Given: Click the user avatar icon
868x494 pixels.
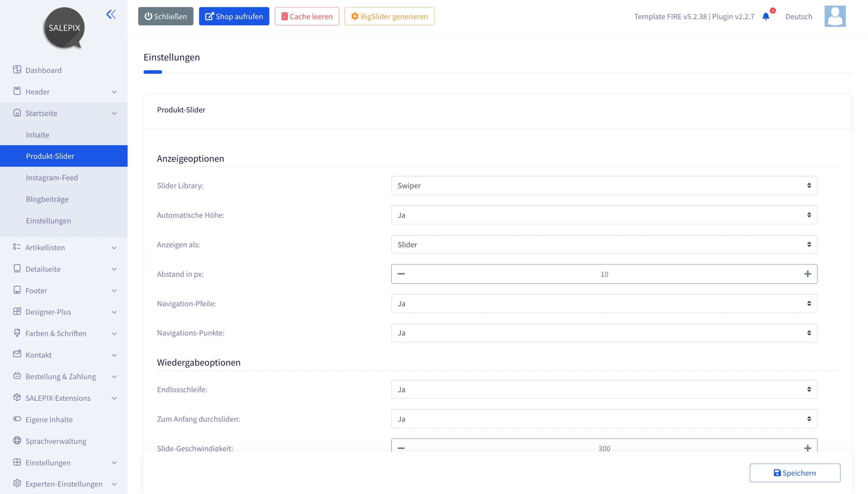Looking at the screenshot, I should pos(835,16).
